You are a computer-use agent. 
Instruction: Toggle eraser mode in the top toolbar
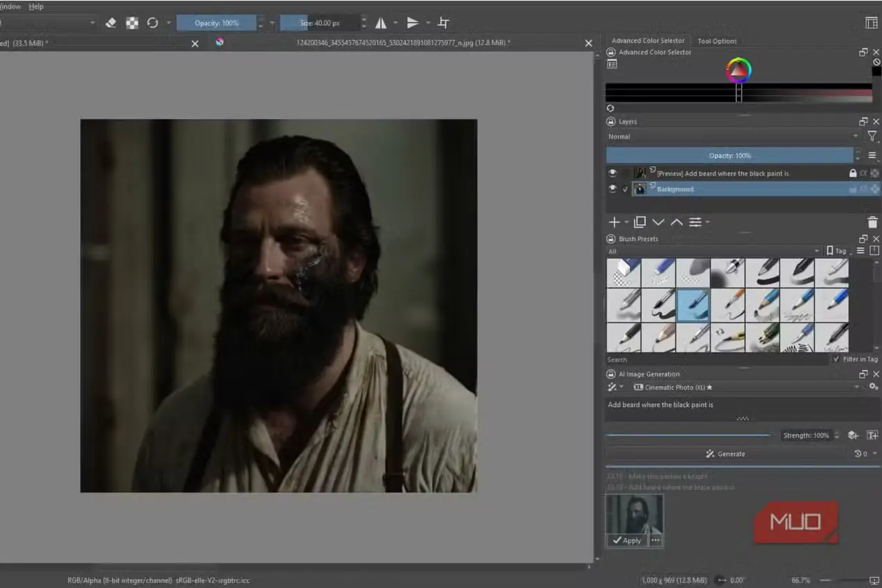click(x=110, y=23)
